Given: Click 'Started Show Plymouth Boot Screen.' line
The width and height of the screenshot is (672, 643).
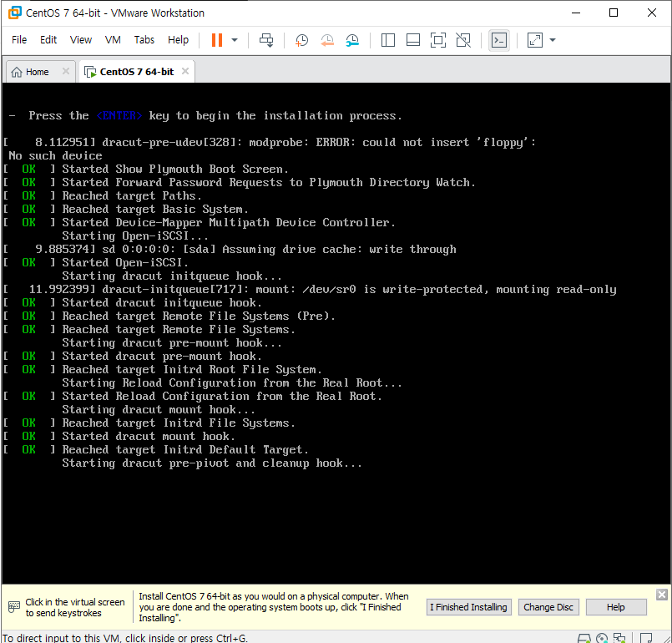Looking at the screenshot, I should pyautogui.click(x=175, y=169).
